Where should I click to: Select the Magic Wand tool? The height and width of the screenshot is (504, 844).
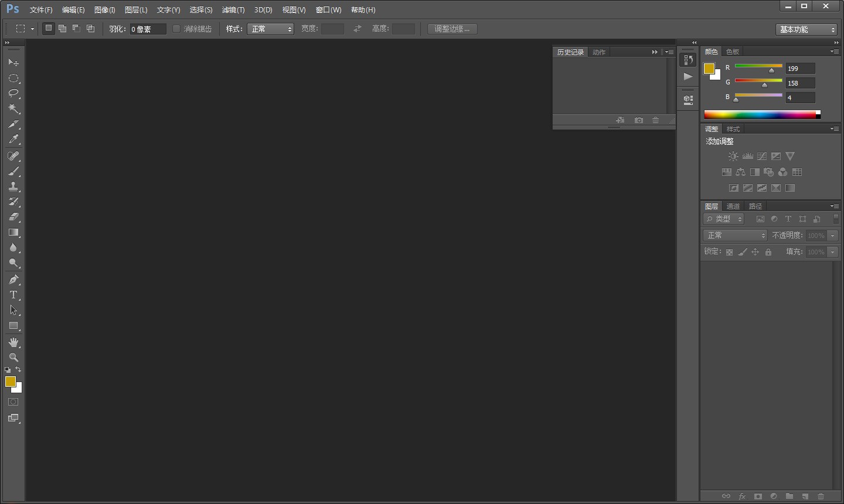point(13,108)
